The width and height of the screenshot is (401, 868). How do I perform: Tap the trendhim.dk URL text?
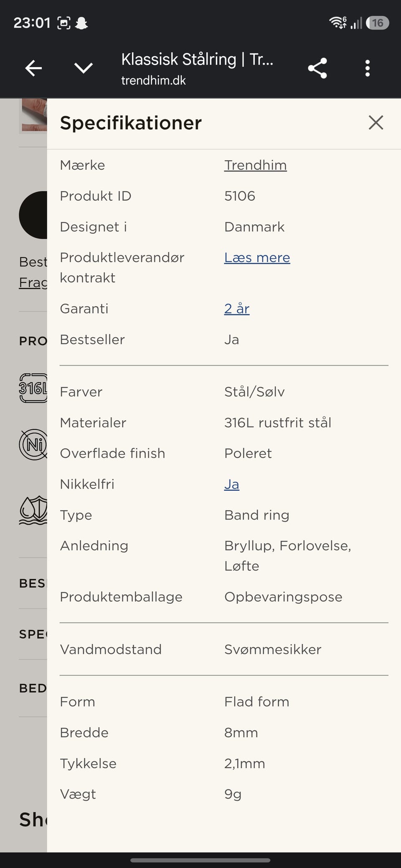coord(153,80)
